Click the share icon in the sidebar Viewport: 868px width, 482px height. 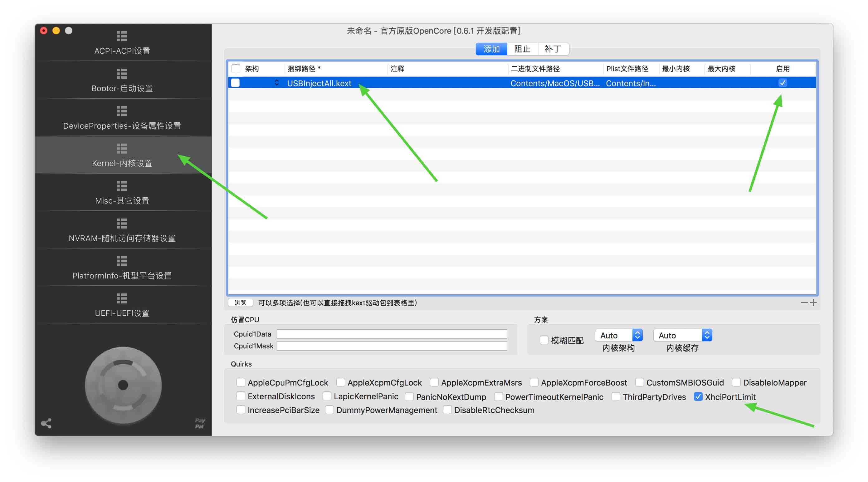[x=46, y=423]
